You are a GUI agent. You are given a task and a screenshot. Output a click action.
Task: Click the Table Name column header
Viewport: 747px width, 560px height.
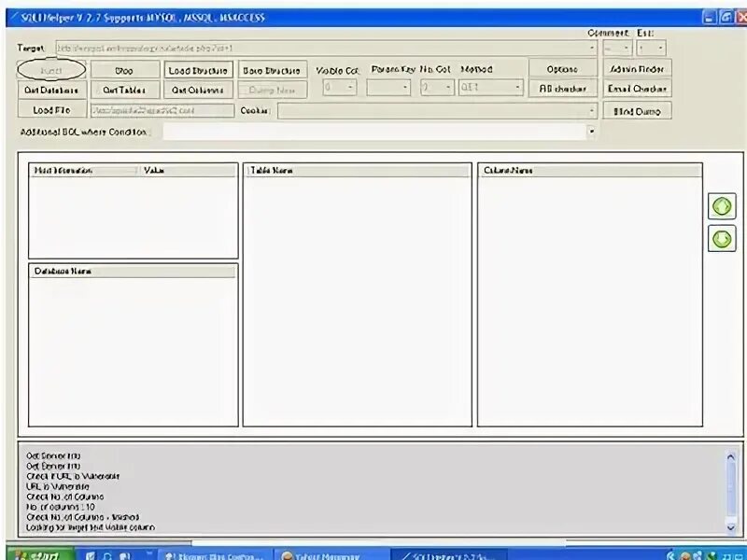pos(357,171)
